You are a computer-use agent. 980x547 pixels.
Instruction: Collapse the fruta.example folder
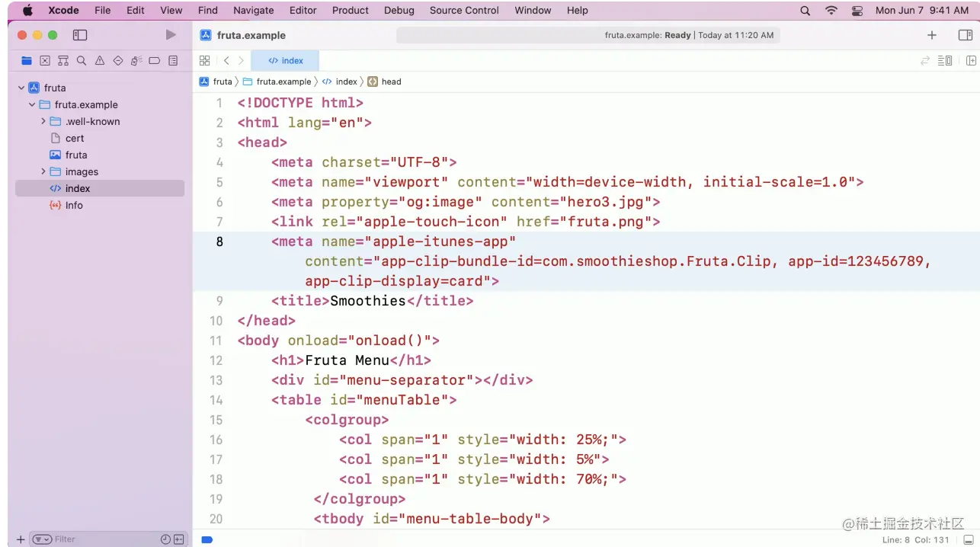tap(32, 104)
